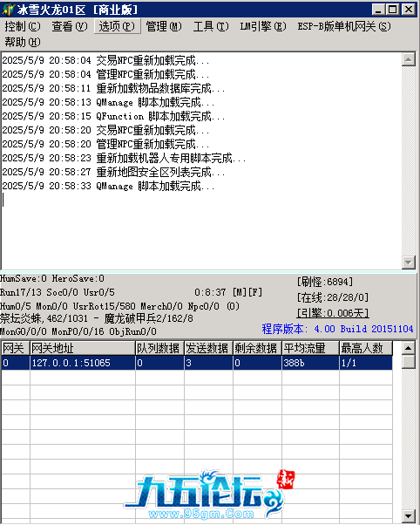Click the HumSave:0 HeroSave:0 status line

coord(52,278)
